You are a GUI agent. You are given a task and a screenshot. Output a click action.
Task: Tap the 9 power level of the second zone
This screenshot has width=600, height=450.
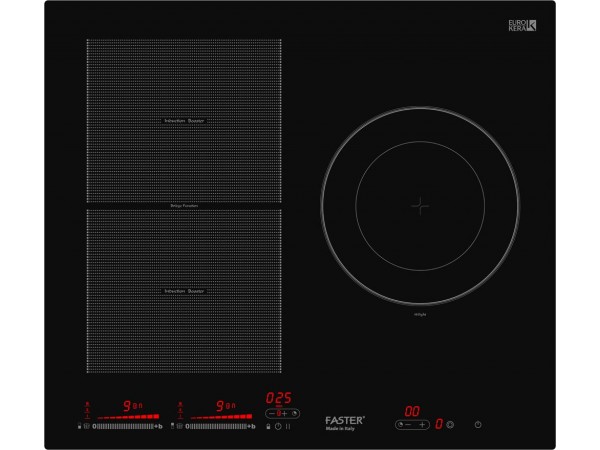tap(220, 406)
